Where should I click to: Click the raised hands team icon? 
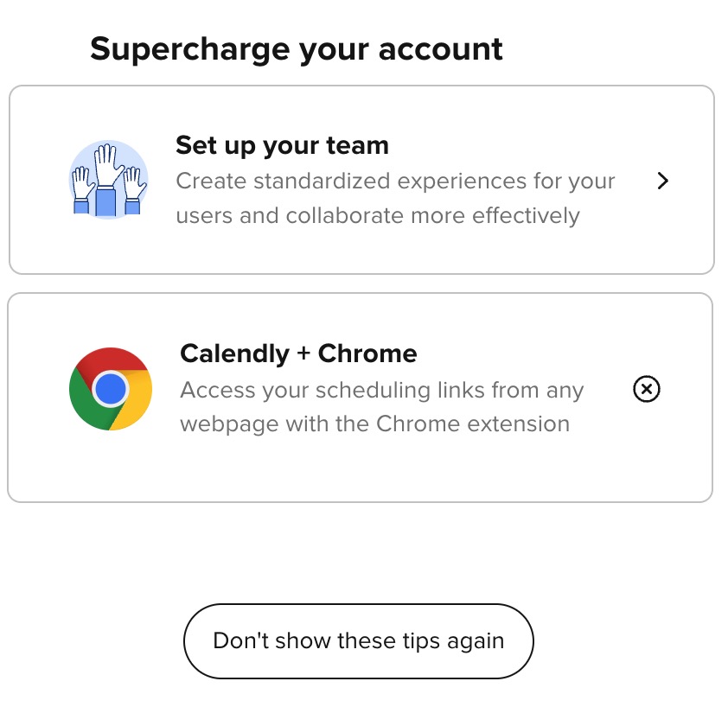coord(109,181)
